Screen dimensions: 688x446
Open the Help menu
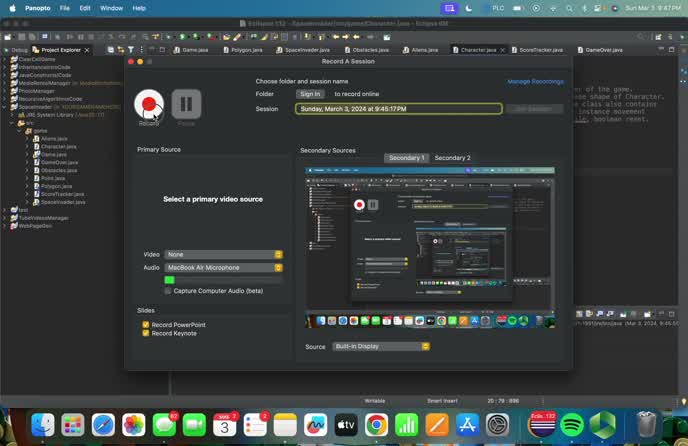tap(139, 8)
